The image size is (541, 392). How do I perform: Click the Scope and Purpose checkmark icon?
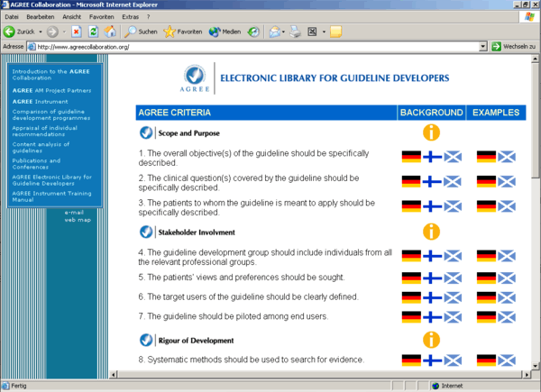coord(146,132)
